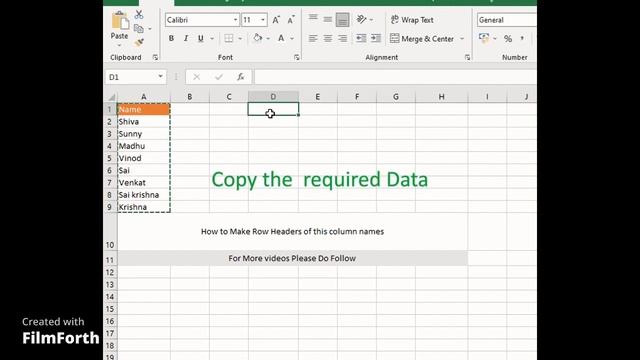Select row 5 header
640x360 pixels.
(x=110, y=158)
